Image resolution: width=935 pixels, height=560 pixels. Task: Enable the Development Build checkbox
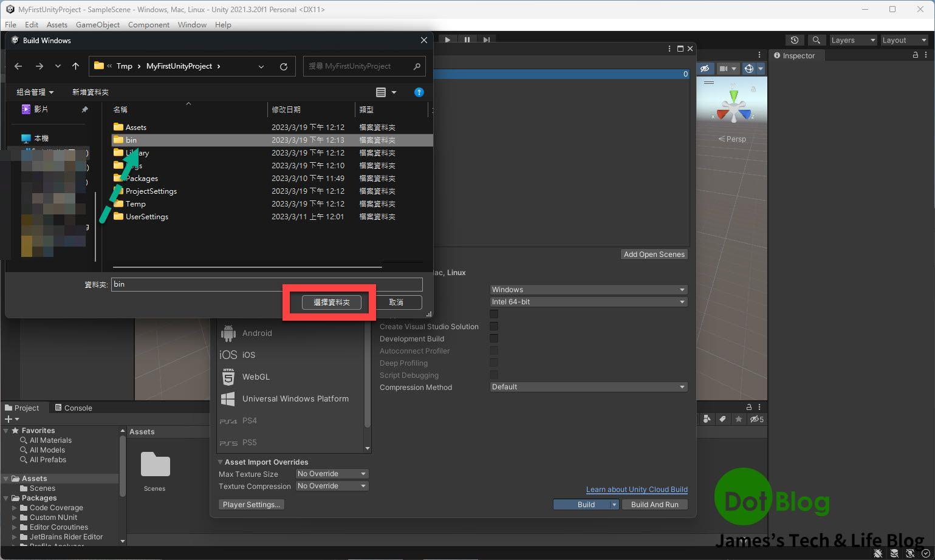pyautogui.click(x=493, y=338)
